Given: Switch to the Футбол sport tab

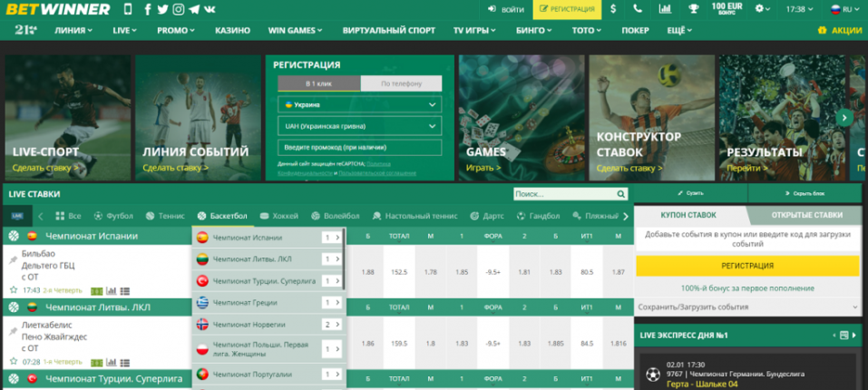Looking at the screenshot, I should point(113,216).
